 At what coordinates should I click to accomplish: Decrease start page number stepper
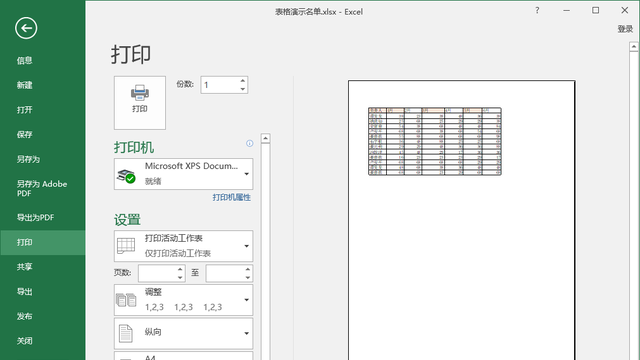(180, 278)
